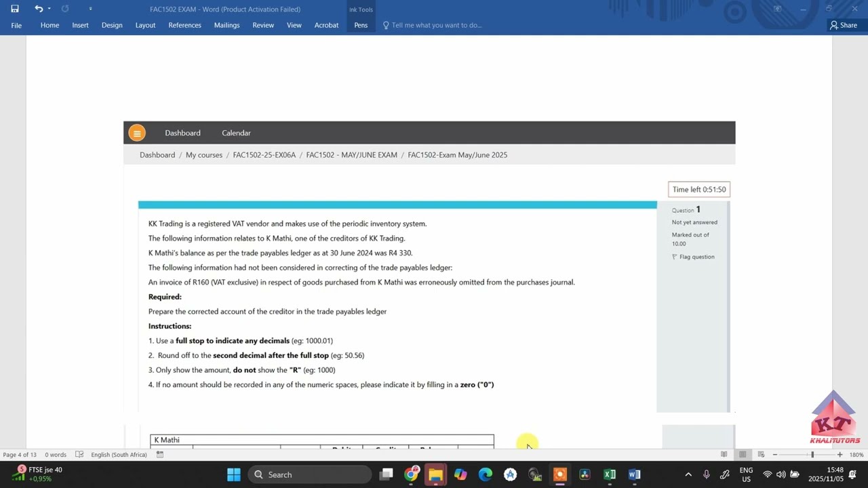Click the 'Not yet answered' status text
The height and width of the screenshot is (488, 868).
(694, 222)
